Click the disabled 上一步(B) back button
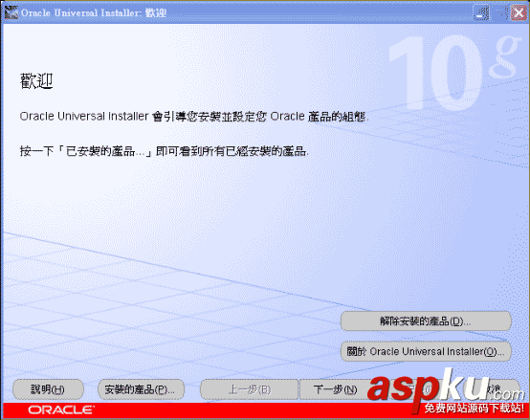The image size is (530, 420). coord(250,389)
